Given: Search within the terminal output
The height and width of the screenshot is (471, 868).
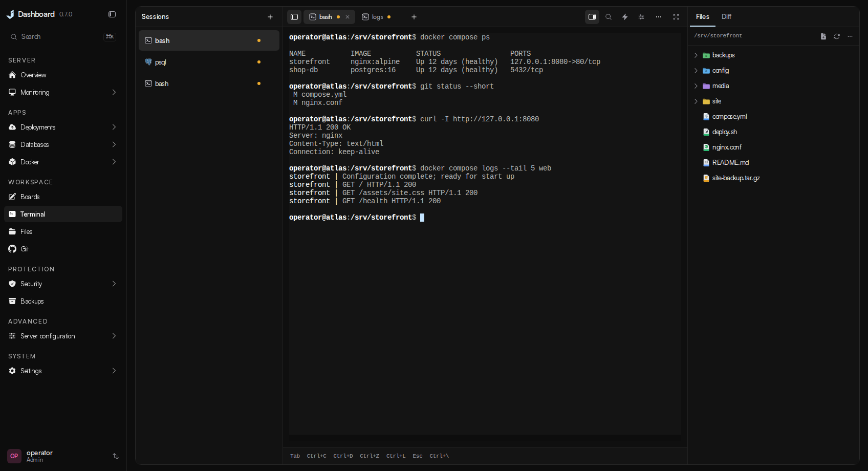Looking at the screenshot, I should click(x=609, y=17).
